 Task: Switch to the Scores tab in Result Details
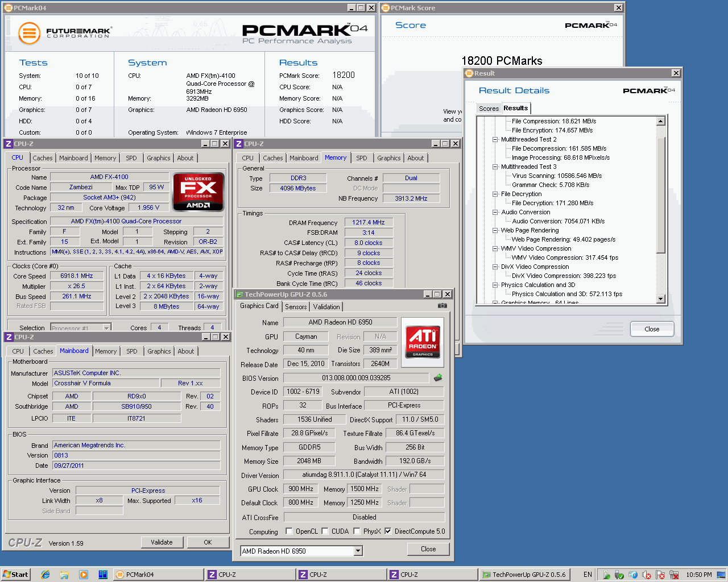pos(489,109)
